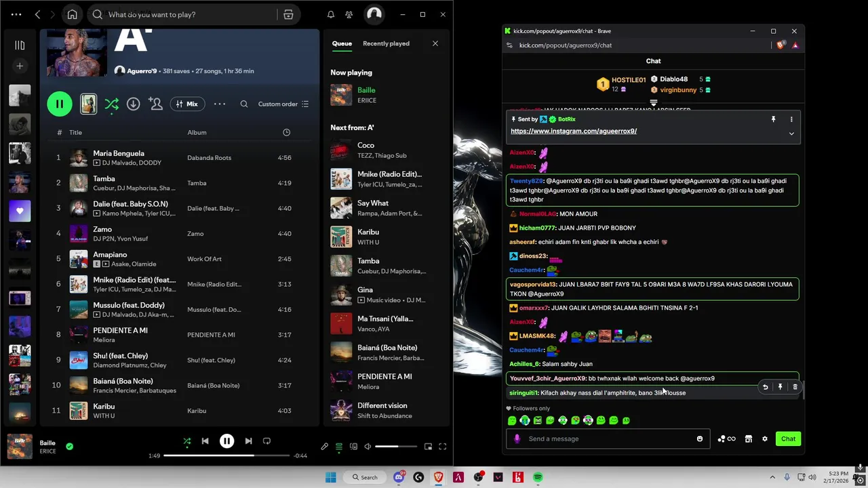This screenshot has width=868, height=488.
Task: Pause playlist with big green button
Action: [x=60, y=104]
